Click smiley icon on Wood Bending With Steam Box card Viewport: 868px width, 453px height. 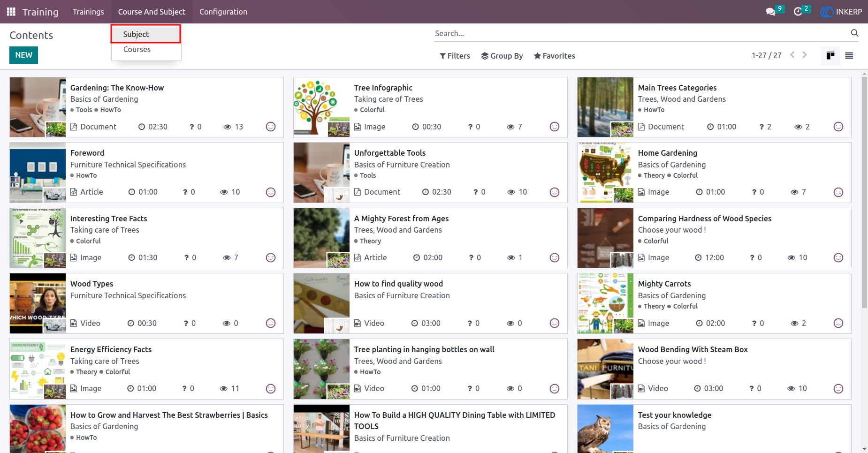click(838, 389)
